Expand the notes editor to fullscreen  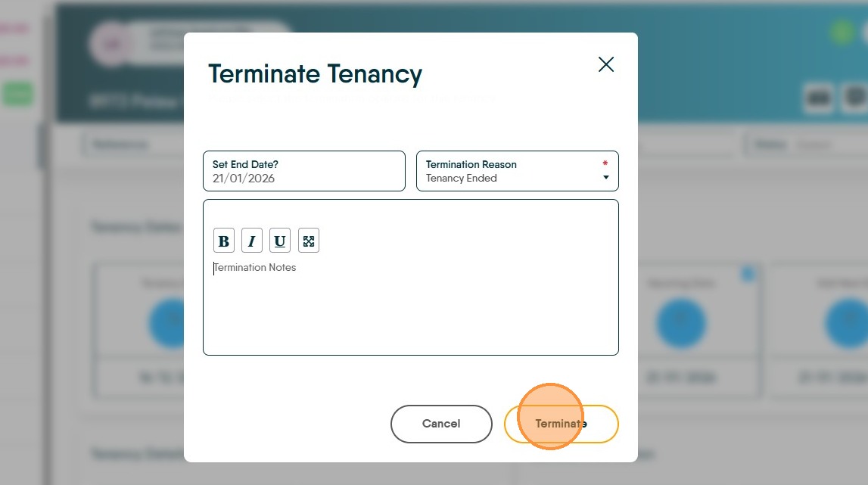(308, 241)
